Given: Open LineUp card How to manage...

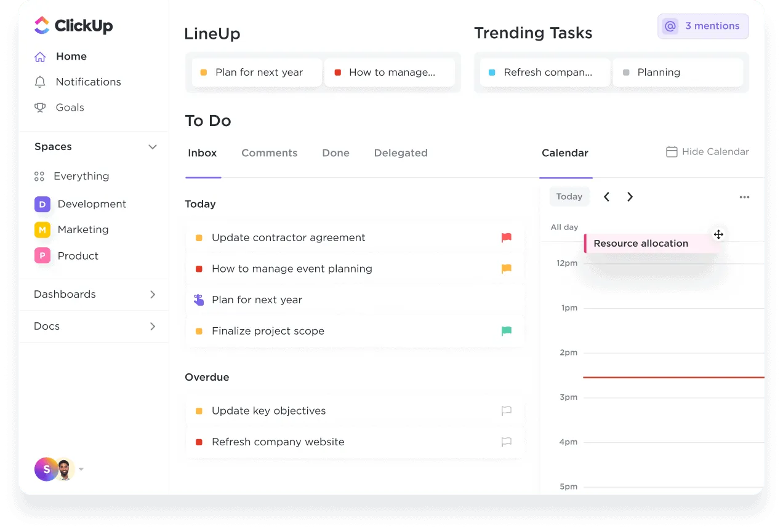Looking at the screenshot, I should pyautogui.click(x=390, y=73).
